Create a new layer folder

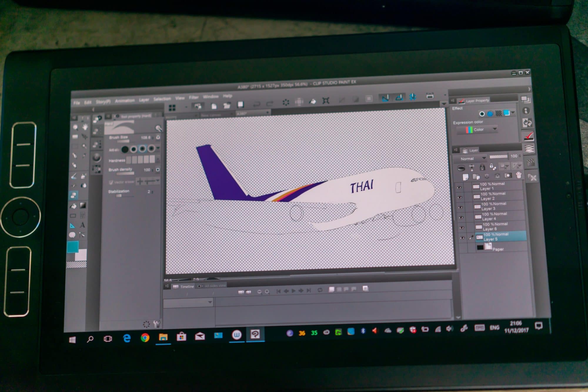476,176
